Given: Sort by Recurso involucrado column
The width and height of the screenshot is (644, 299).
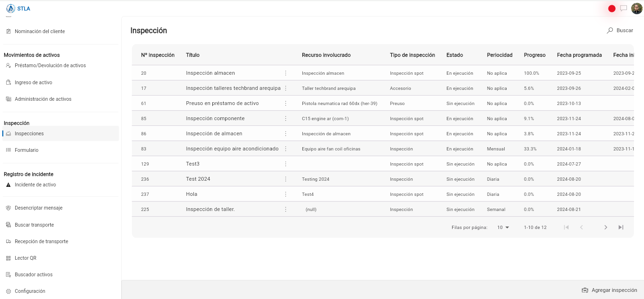Looking at the screenshot, I should tap(326, 55).
